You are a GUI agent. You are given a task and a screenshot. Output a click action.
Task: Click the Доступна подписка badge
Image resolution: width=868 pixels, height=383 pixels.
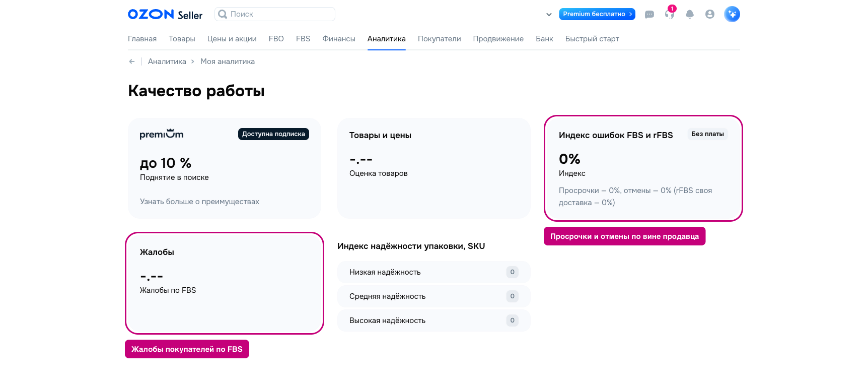[x=273, y=134]
